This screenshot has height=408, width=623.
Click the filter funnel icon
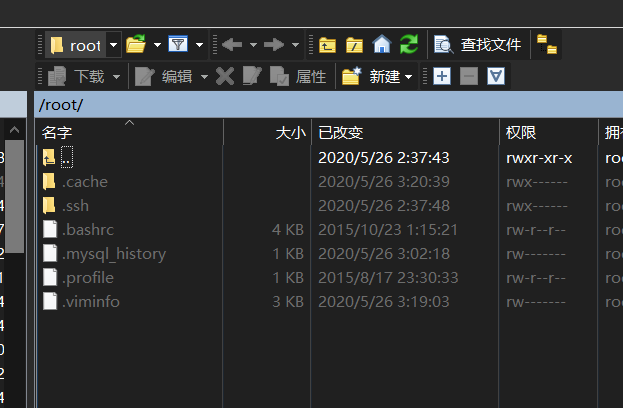click(178, 44)
